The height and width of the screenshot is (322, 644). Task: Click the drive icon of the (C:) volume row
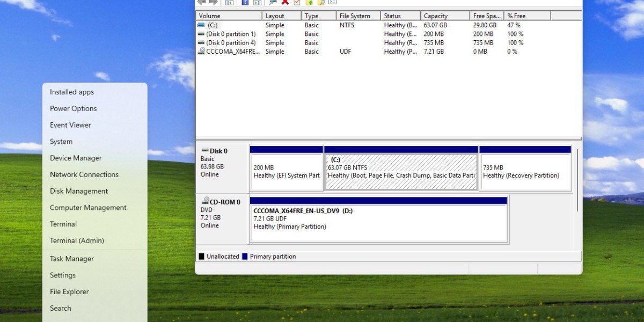point(201,25)
